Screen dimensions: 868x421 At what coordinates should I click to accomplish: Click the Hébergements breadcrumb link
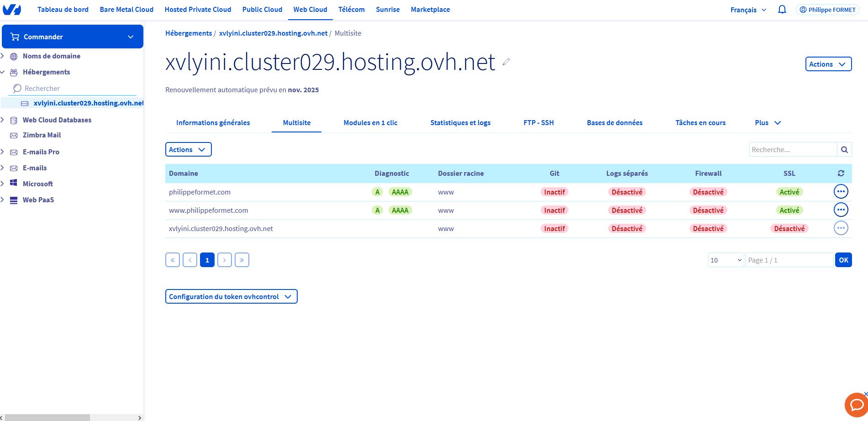tap(188, 33)
